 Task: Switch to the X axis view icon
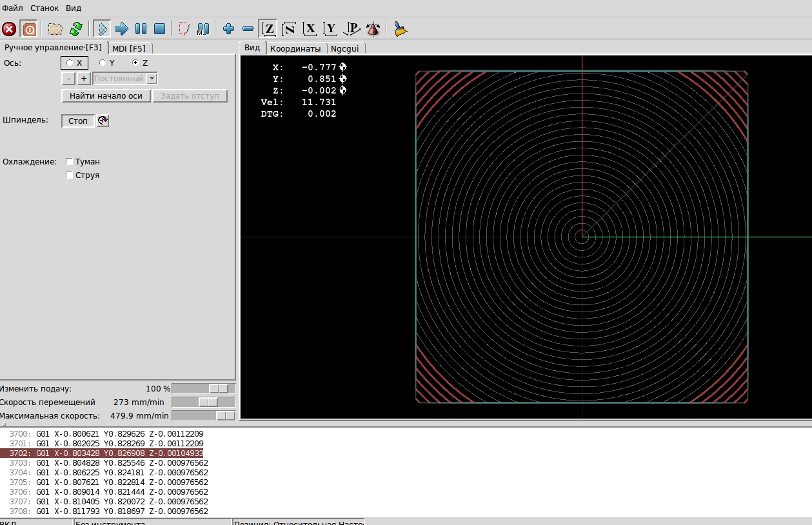[310, 29]
